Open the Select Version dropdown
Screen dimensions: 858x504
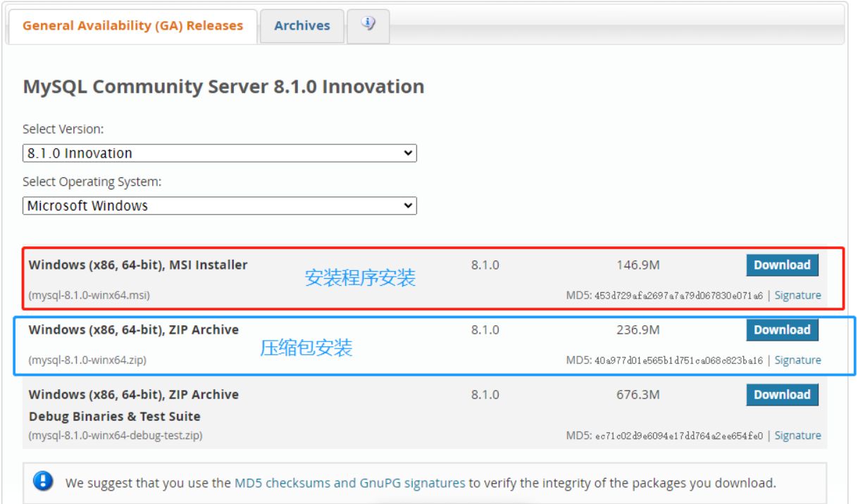click(220, 153)
